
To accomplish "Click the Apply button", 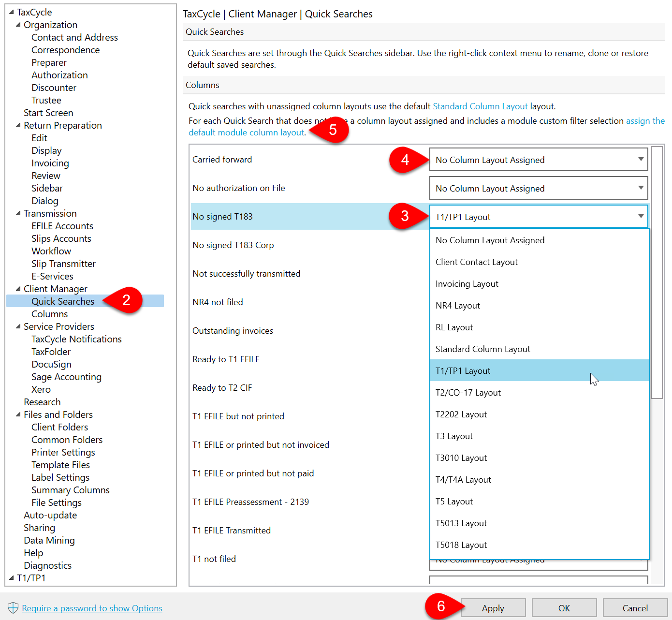I will [x=493, y=608].
